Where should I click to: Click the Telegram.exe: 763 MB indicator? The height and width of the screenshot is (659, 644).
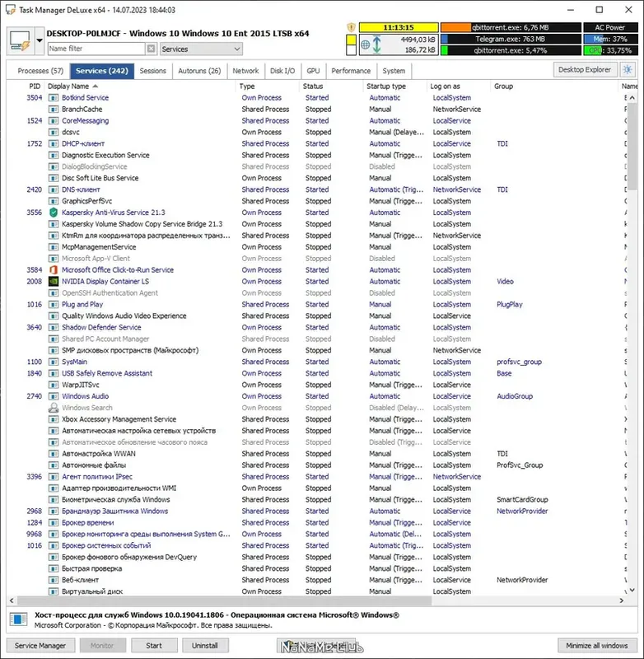click(x=511, y=39)
